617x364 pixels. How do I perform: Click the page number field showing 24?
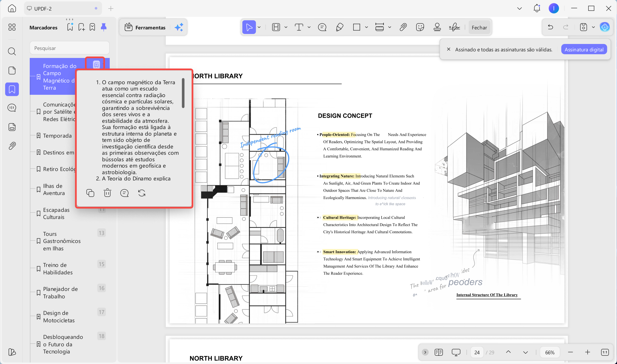click(477, 352)
